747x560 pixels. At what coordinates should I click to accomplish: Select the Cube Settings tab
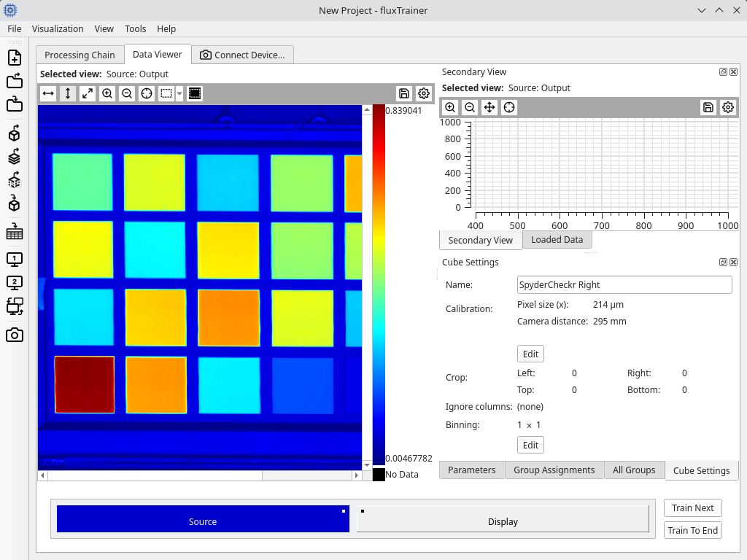coord(701,470)
